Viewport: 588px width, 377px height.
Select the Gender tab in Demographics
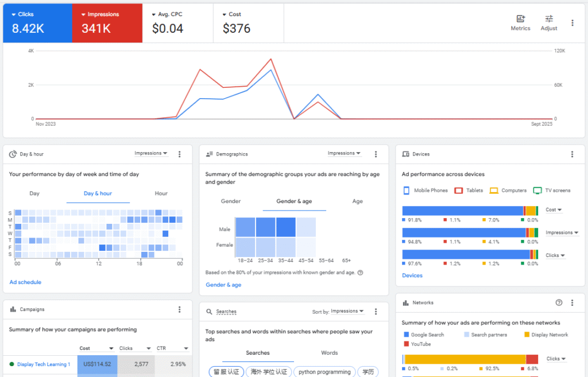pos(231,201)
